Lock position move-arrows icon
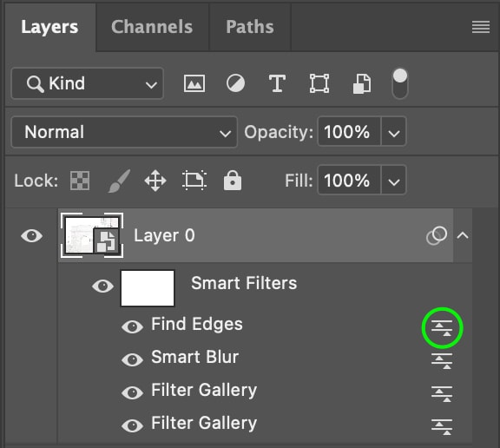 click(x=155, y=181)
